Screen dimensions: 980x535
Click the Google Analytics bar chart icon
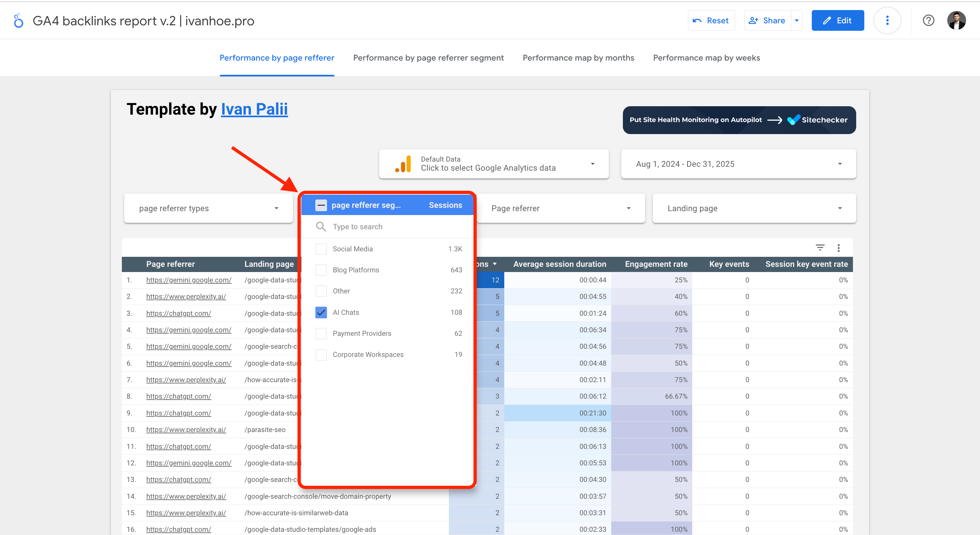[403, 164]
